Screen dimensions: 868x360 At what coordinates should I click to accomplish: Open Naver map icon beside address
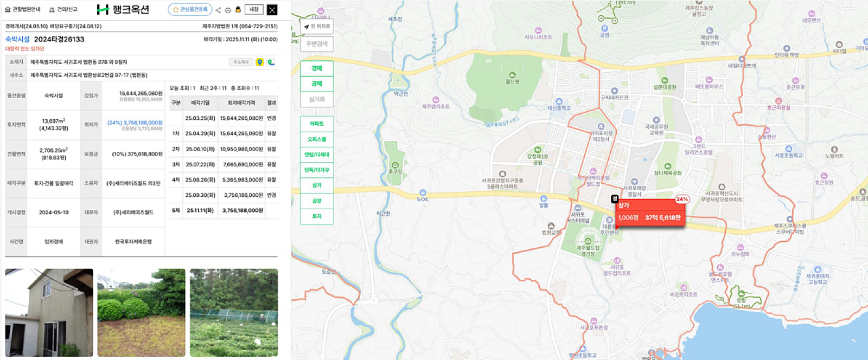[x=271, y=62]
